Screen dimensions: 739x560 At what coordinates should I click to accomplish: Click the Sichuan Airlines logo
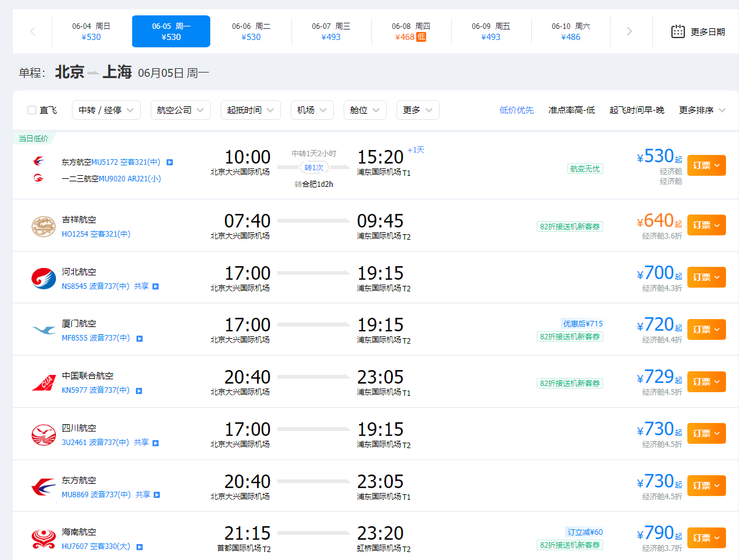click(44, 435)
